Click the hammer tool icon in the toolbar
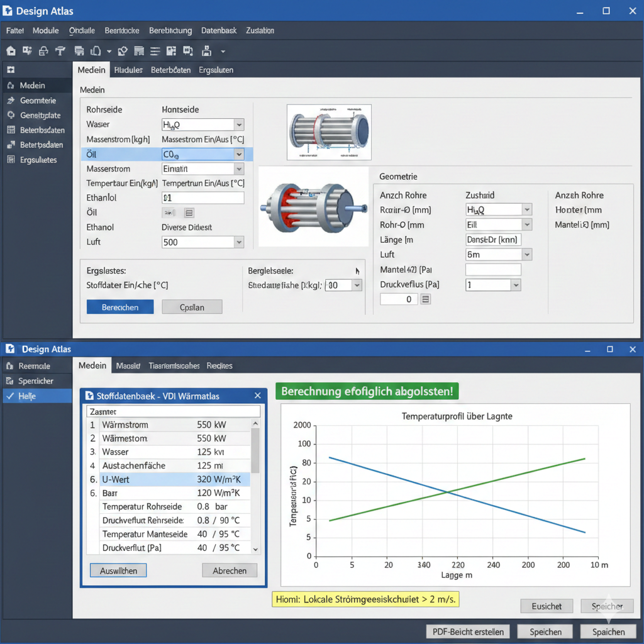The width and height of the screenshot is (644, 644). tap(60, 51)
